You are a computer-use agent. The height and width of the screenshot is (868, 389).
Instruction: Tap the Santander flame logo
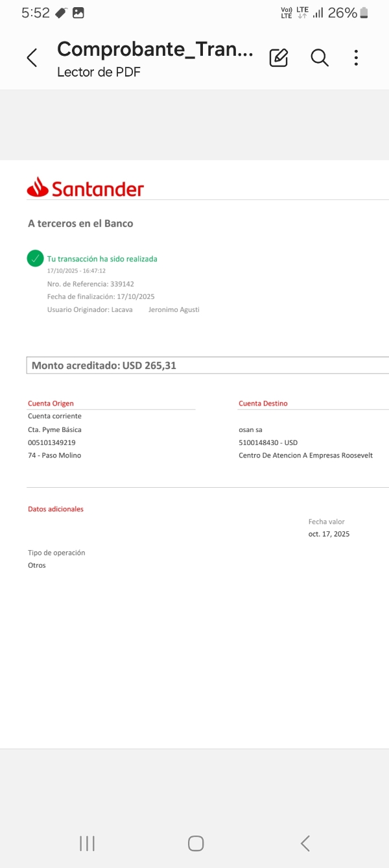(x=38, y=187)
